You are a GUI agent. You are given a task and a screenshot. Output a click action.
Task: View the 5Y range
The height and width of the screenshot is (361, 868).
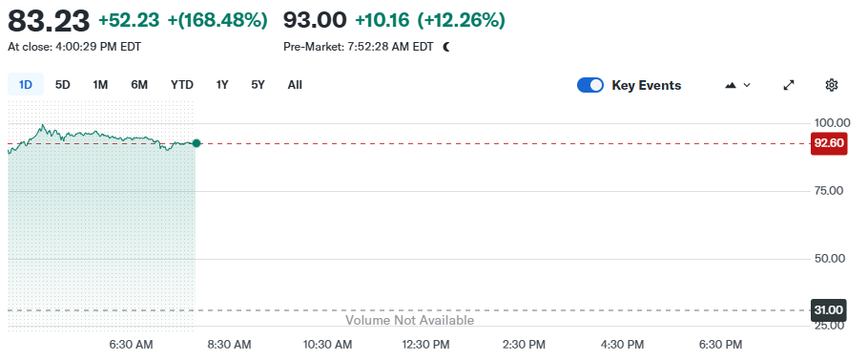258,85
